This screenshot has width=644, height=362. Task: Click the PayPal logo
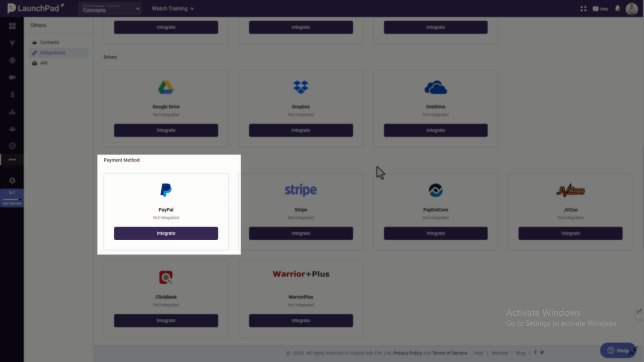(166, 190)
